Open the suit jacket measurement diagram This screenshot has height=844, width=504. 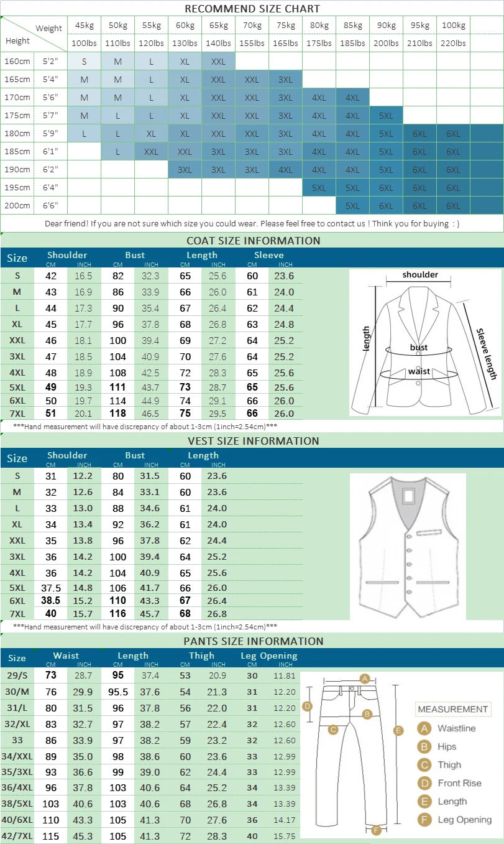point(424,342)
